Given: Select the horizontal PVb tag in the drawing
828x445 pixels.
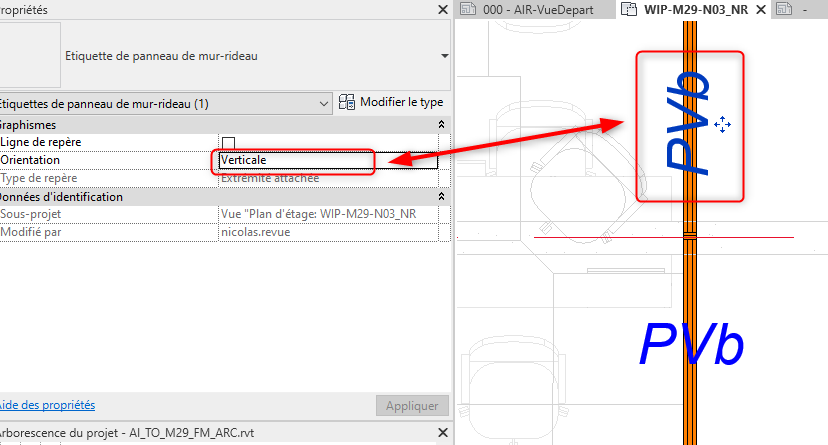Looking at the screenshot, I should (x=691, y=345).
